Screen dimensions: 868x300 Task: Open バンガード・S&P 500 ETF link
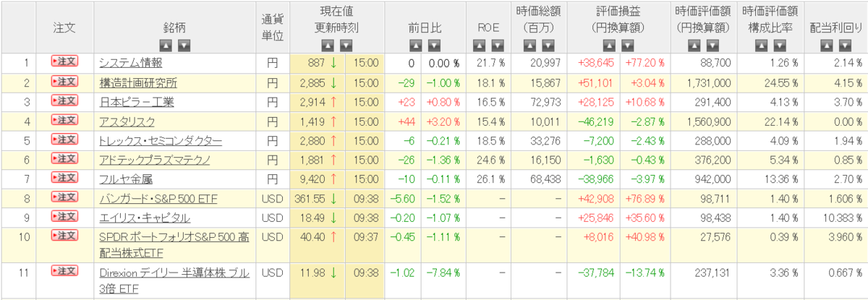tap(158, 198)
